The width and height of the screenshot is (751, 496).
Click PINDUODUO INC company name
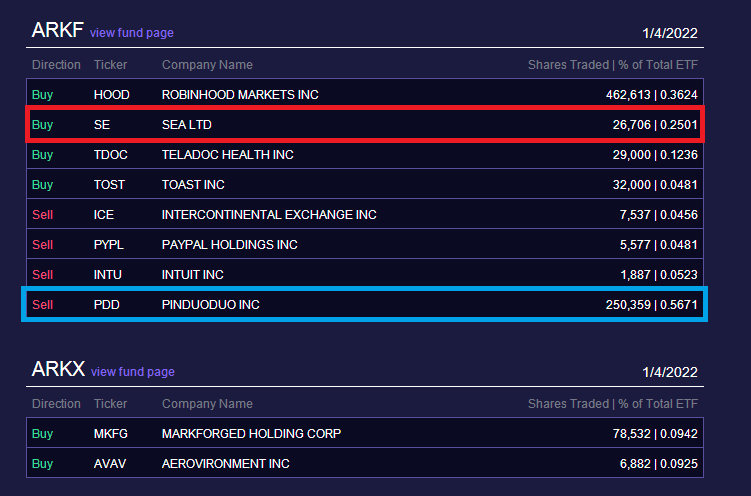(211, 305)
